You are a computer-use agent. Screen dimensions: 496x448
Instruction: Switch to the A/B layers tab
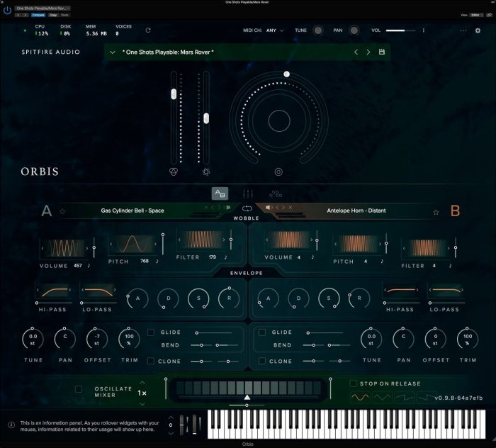click(220, 194)
